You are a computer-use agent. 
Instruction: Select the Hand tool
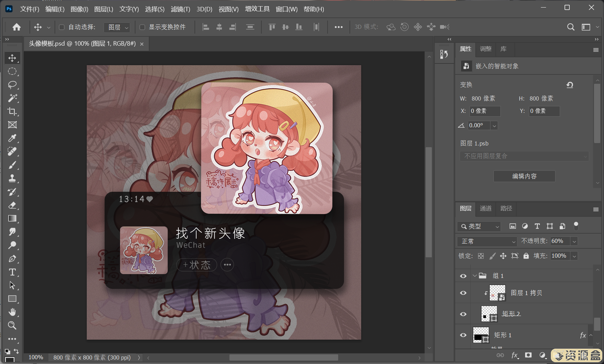tap(12, 312)
